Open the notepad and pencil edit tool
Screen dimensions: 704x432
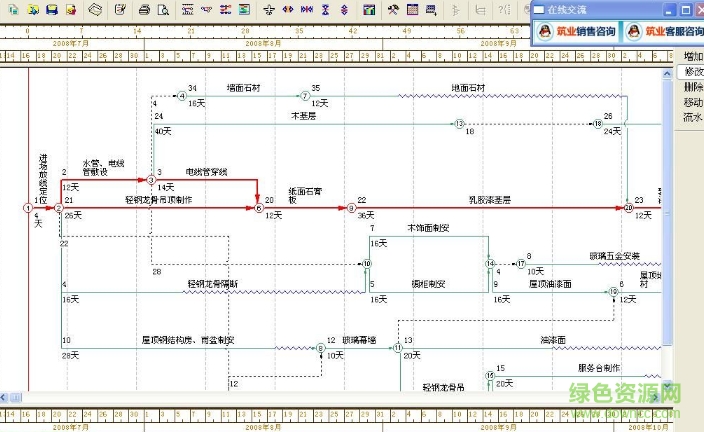(x=120, y=9)
